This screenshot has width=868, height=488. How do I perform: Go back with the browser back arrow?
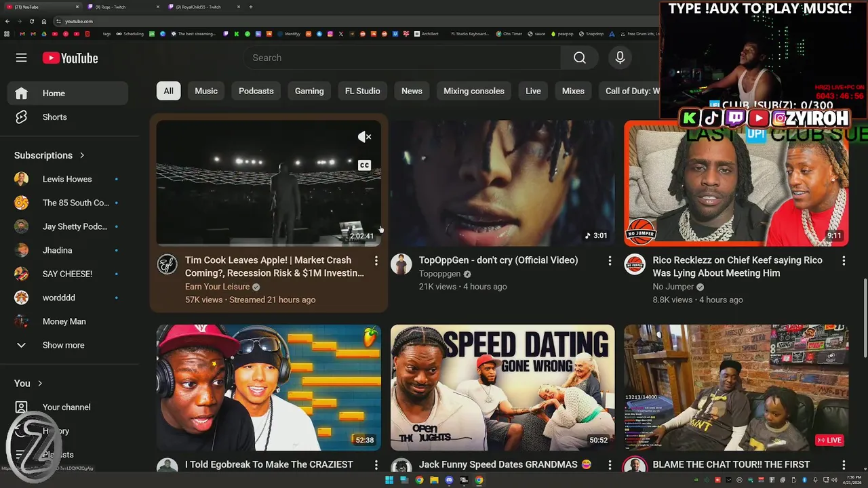point(7,21)
